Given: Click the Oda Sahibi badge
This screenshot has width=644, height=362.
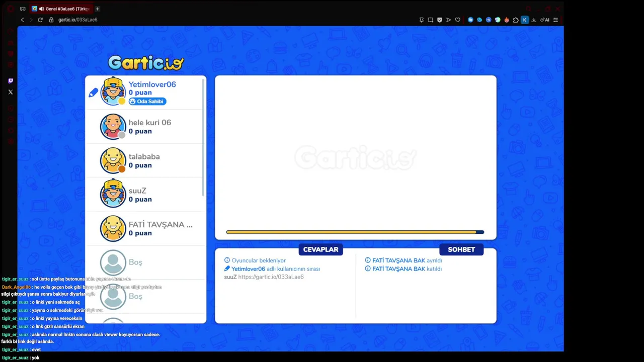Looking at the screenshot, I should [x=147, y=102].
